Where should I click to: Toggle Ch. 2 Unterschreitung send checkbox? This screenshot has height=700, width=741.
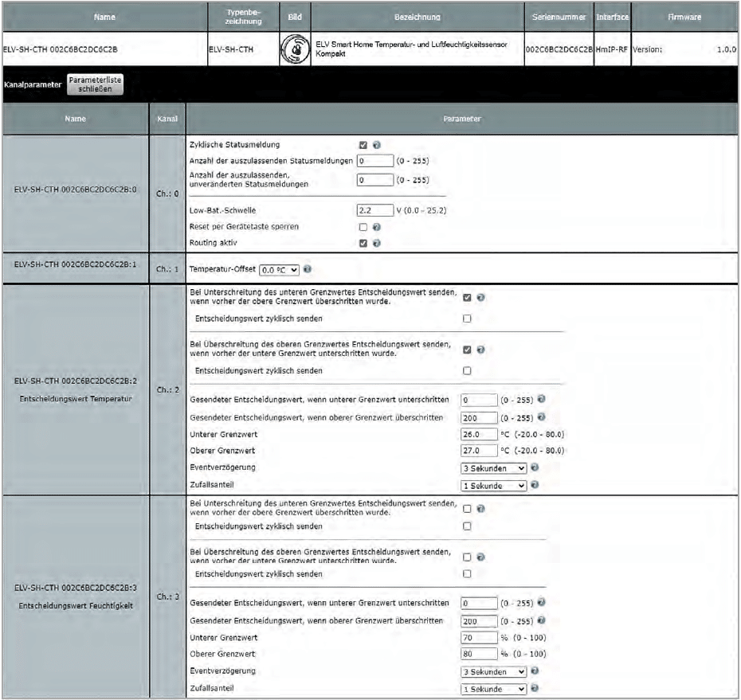coord(467,297)
